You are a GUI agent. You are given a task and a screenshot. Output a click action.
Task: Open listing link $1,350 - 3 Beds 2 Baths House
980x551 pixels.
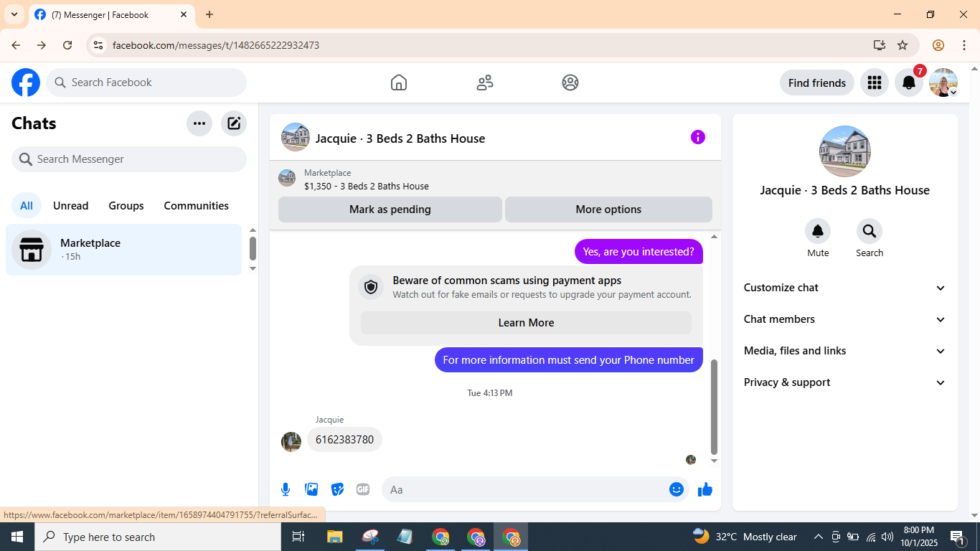[x=367, y=187]
